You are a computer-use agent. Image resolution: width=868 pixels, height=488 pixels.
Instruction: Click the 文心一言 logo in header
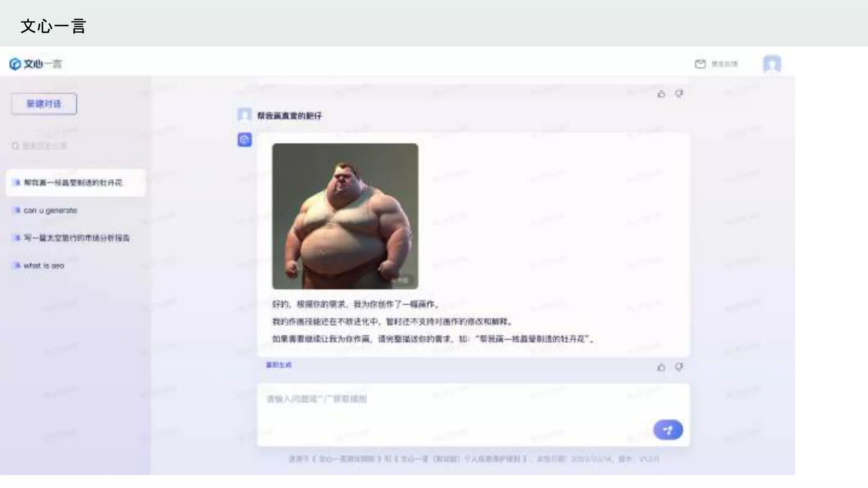(x=36, y=64)
